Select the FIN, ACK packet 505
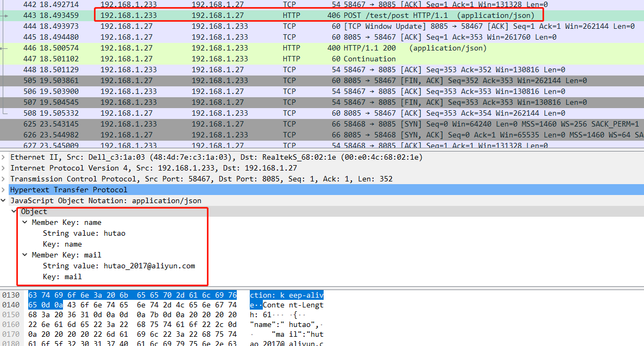The image size is (644, 346). click(217, 80)
